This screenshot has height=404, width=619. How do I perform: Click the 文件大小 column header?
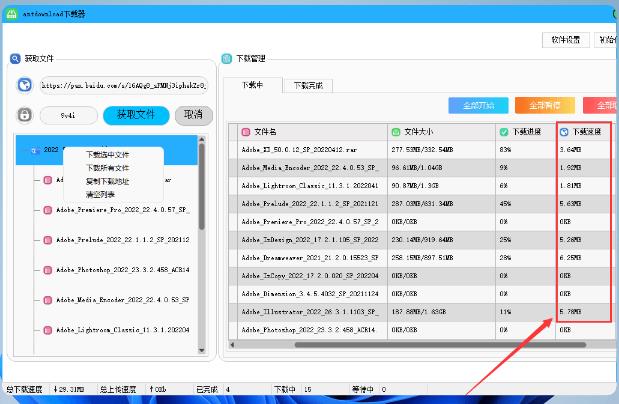pyautogui.click(x=441, y=132)
